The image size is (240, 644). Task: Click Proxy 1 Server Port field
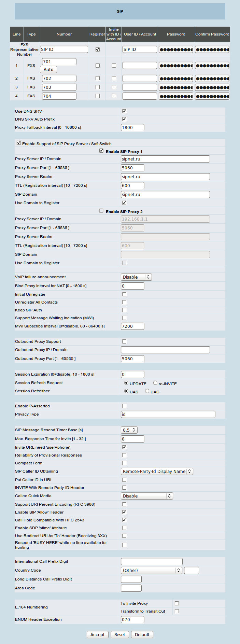(132, 168)
